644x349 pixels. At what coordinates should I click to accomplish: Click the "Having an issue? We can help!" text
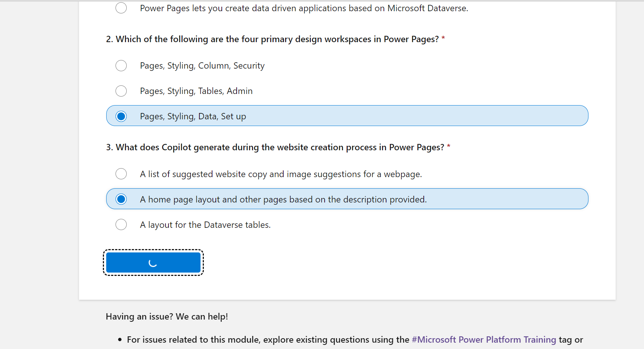[x=167, y=316]
